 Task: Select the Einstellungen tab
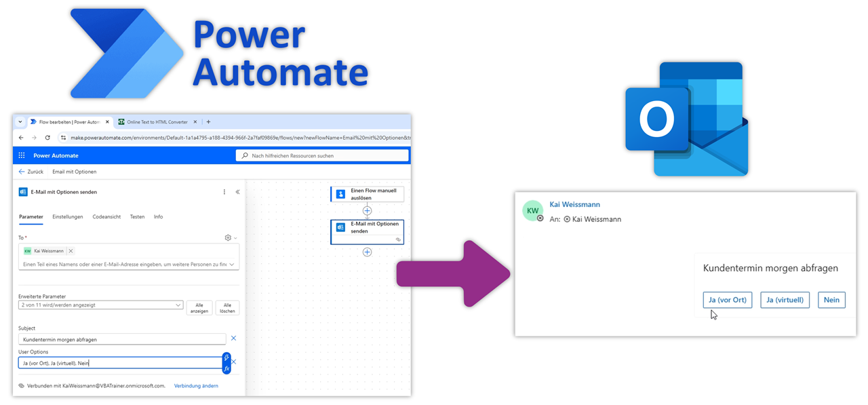tap(68, 217)
